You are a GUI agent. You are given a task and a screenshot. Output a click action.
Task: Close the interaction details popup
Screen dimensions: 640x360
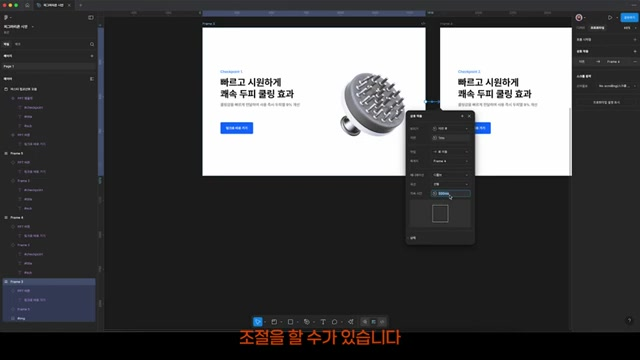pyautogui.click(x=469, y=116)
